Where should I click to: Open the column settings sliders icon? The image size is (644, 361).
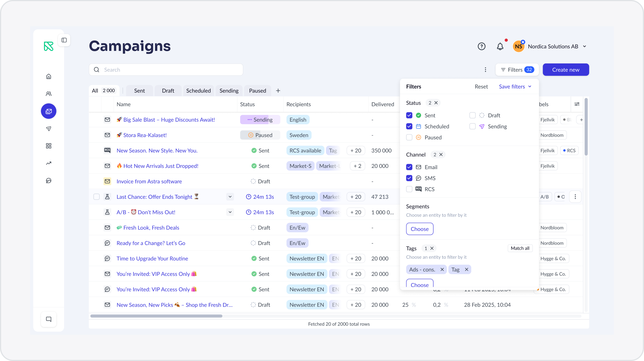(577, 104)
